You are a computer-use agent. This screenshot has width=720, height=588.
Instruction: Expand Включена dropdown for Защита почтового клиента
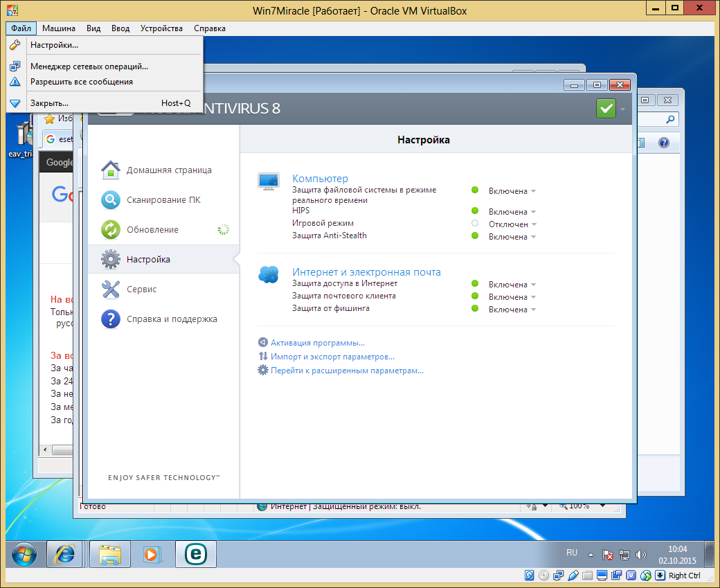point(512,296)
